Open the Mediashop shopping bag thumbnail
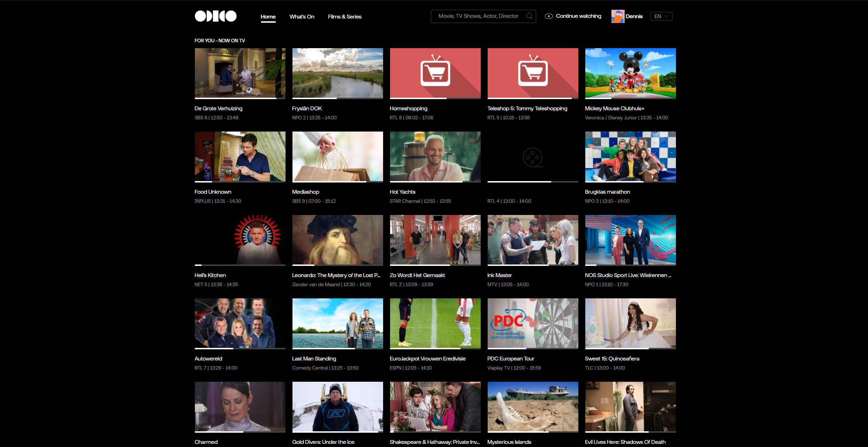Viewport: 868px width, 447px height. point(337,157)
